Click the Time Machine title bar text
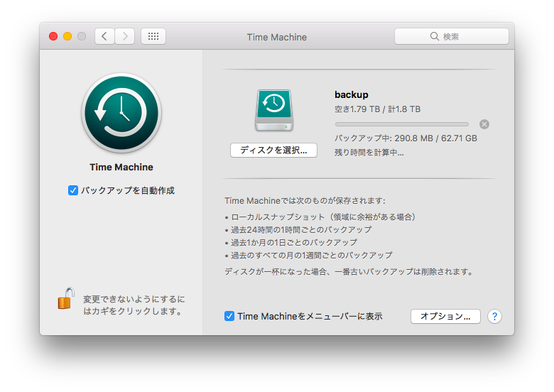Viewport: 554px width, 392px height. point(277,37)
